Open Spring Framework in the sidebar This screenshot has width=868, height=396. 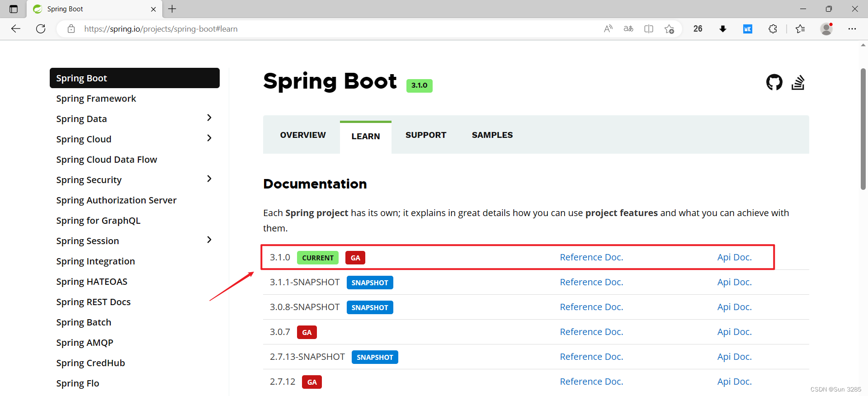coord(96,99)
